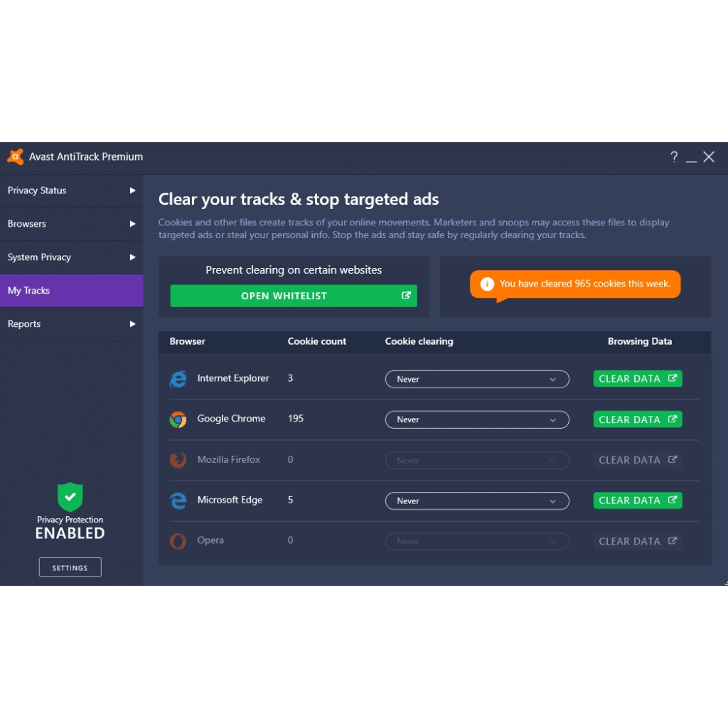Click the Microsoft Edge browser icon
728x728 pixels.
(x=178, y=500)
